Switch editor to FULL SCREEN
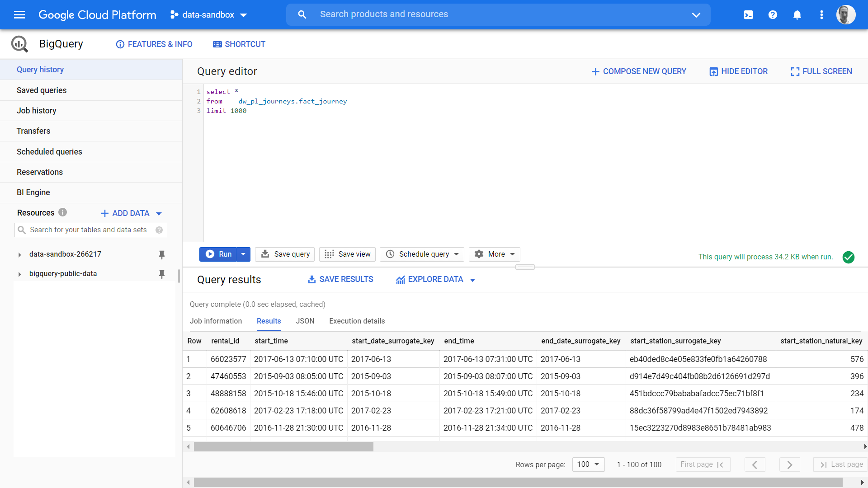This screenshot has width=868, height=488. tap(821, 71)
